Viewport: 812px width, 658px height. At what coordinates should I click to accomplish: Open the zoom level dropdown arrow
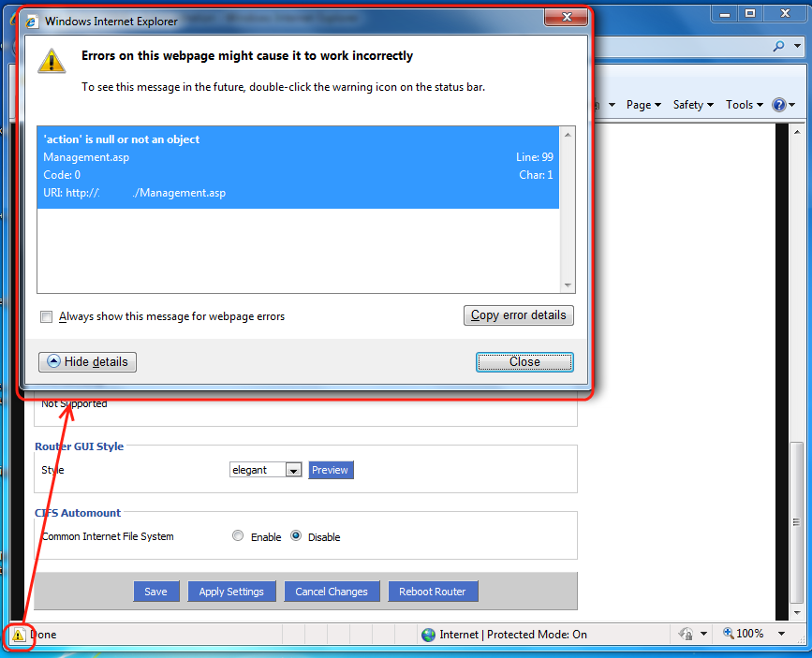(x=781, y=634)
